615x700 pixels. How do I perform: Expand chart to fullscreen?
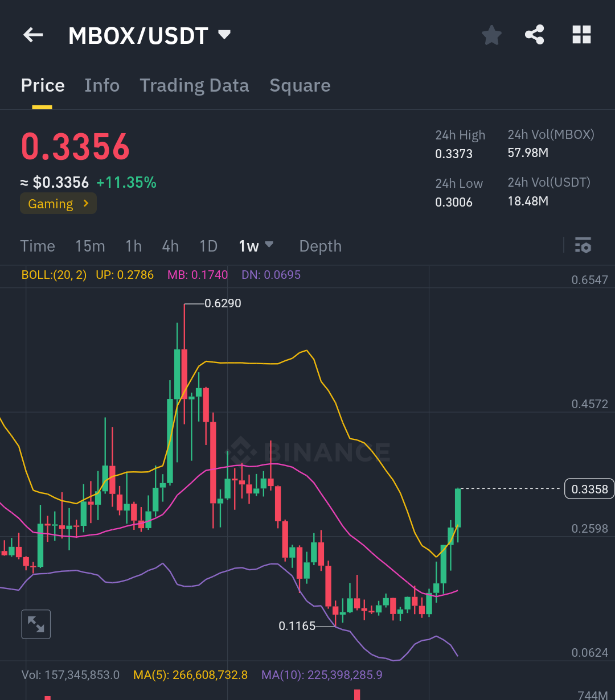(36, 624)
